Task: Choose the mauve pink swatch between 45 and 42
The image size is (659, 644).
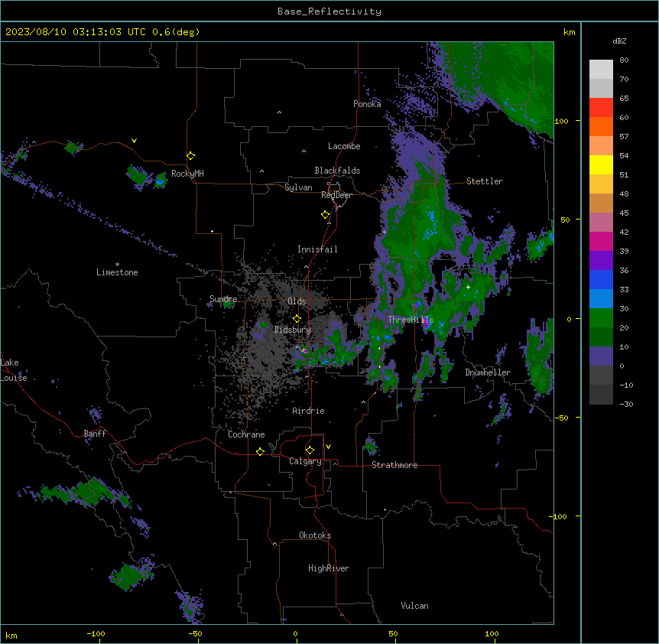Action: tap(601, 223)
